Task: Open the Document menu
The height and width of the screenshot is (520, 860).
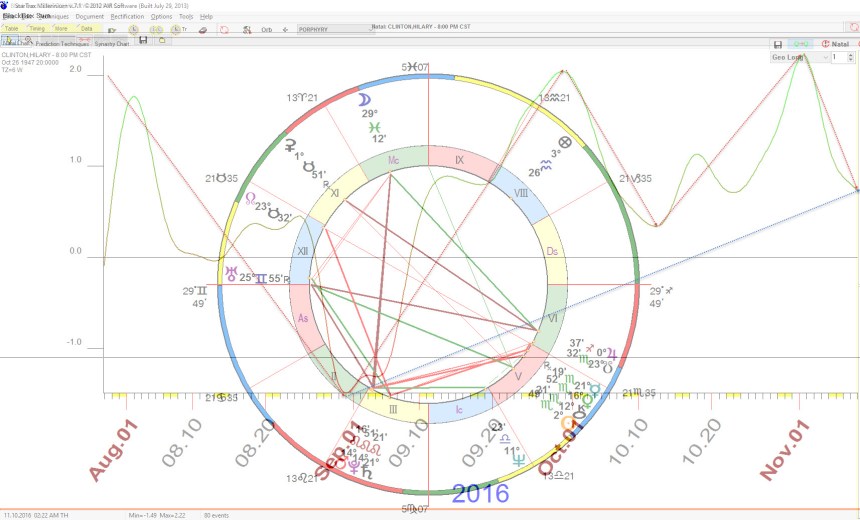Action: click(89, 16)
